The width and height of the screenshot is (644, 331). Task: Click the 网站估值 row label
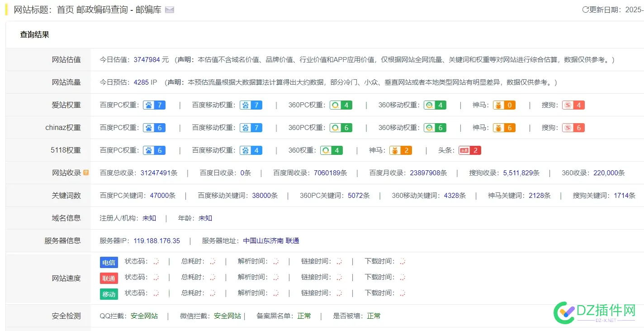click(x=66, y=59)
